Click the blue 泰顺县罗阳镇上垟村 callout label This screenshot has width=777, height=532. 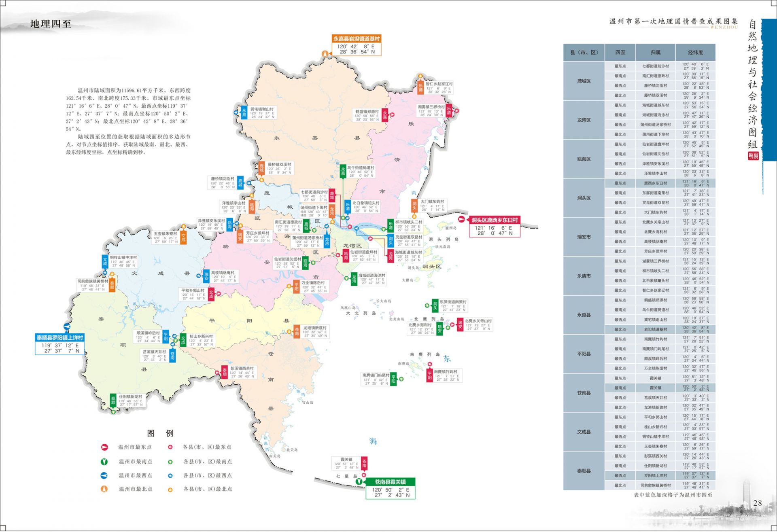tap(60, 338)
